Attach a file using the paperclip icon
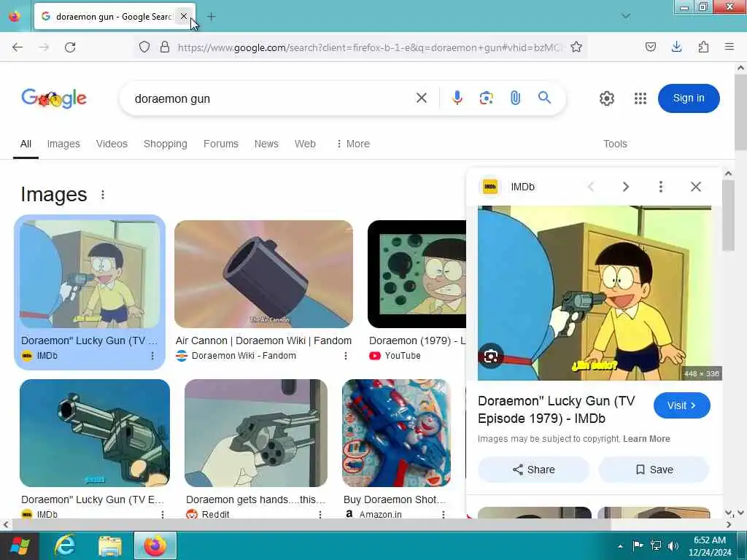The height and width of the screenshot is (560, 747). (515, 98)
